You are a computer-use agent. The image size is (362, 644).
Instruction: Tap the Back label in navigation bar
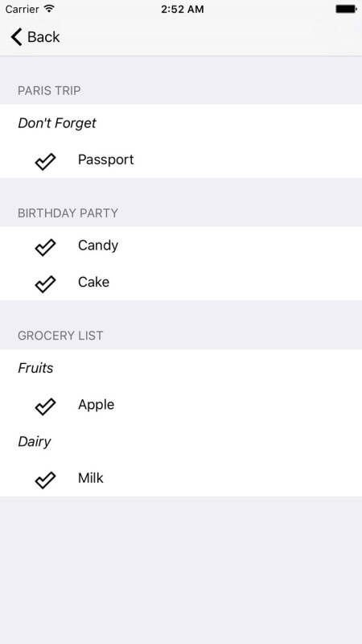click(x=43, y=37)
